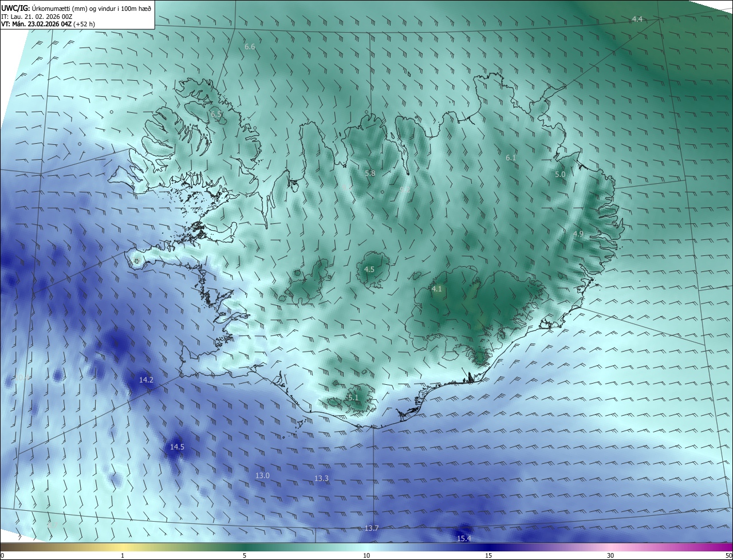
Task: Click the map value 4.1 on Vatnajökull
Action: 437,289
